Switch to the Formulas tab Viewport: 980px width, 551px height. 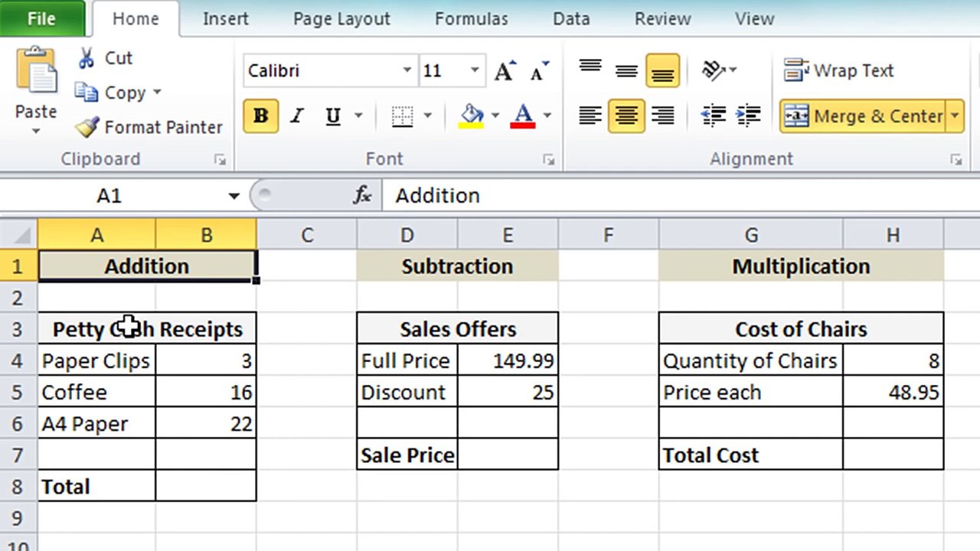[x=472, y=19]
